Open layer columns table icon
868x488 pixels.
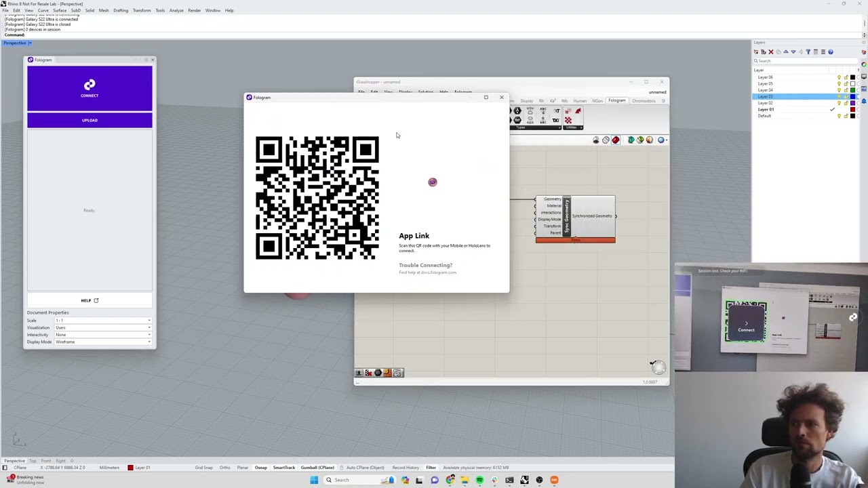pyautogui.click(x=816, y=52)
